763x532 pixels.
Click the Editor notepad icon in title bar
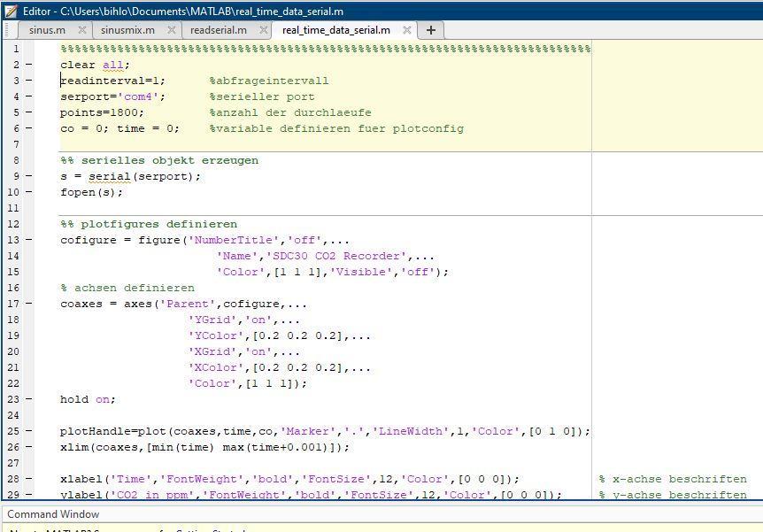coord(11,11)
